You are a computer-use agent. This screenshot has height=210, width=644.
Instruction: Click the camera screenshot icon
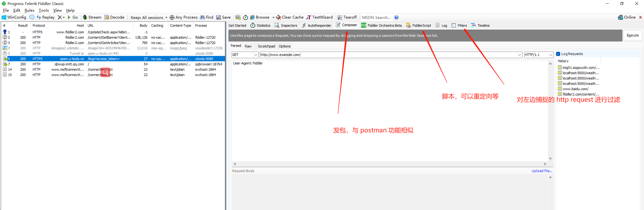[238, 17]
